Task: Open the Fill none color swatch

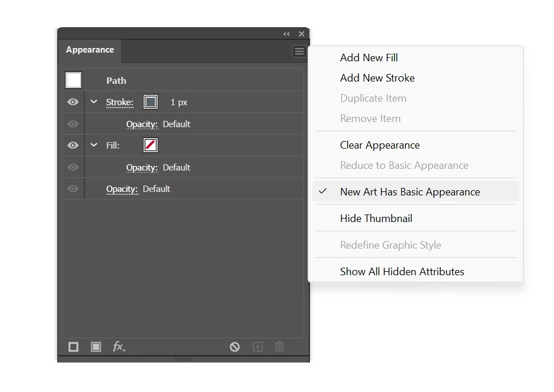Action: pos(150,145)
